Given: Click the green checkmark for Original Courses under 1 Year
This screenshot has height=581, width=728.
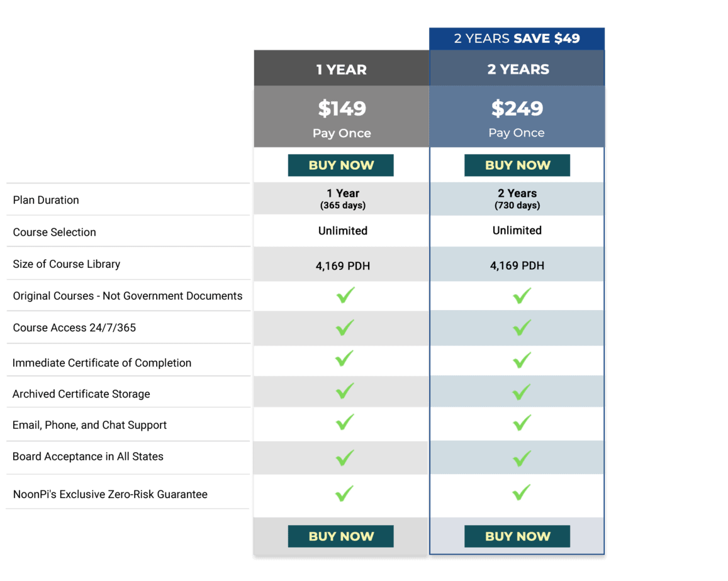Looking at the screenshot, I should [344, 296].
